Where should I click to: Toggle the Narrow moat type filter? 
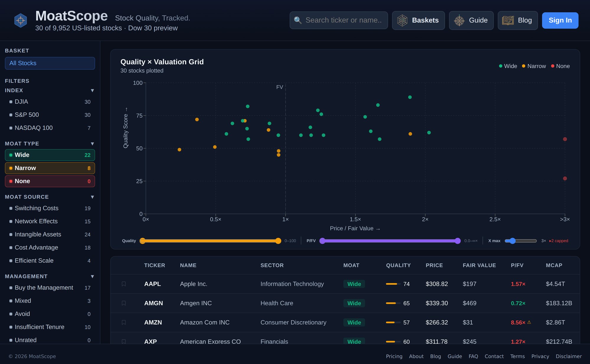tap(50, 168)
